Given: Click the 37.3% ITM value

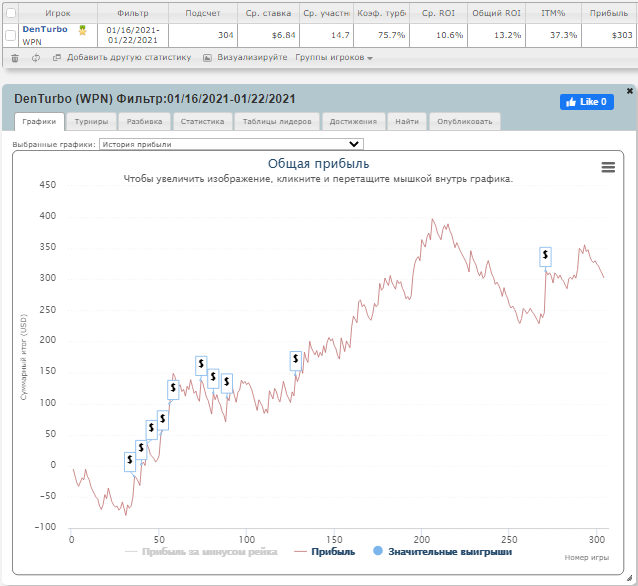Looking at the screenshot, I should tap(564, 35).
